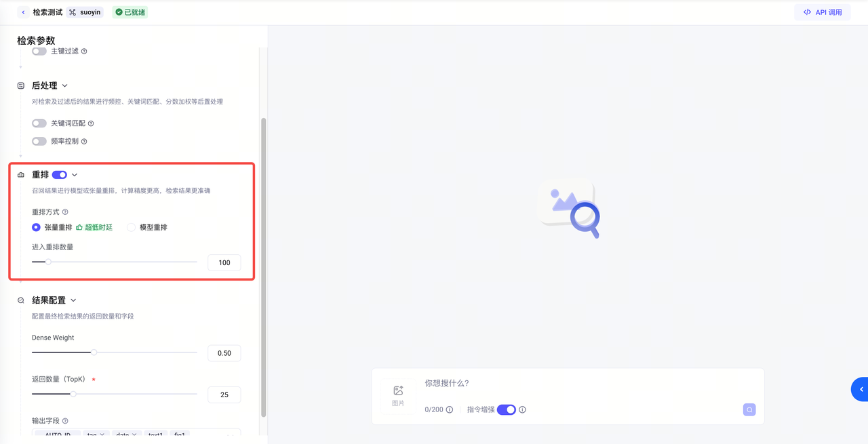This screenshot has height=444, width=868.
Task: Click the Dense Weight slider track
Action: coord(115,352)
